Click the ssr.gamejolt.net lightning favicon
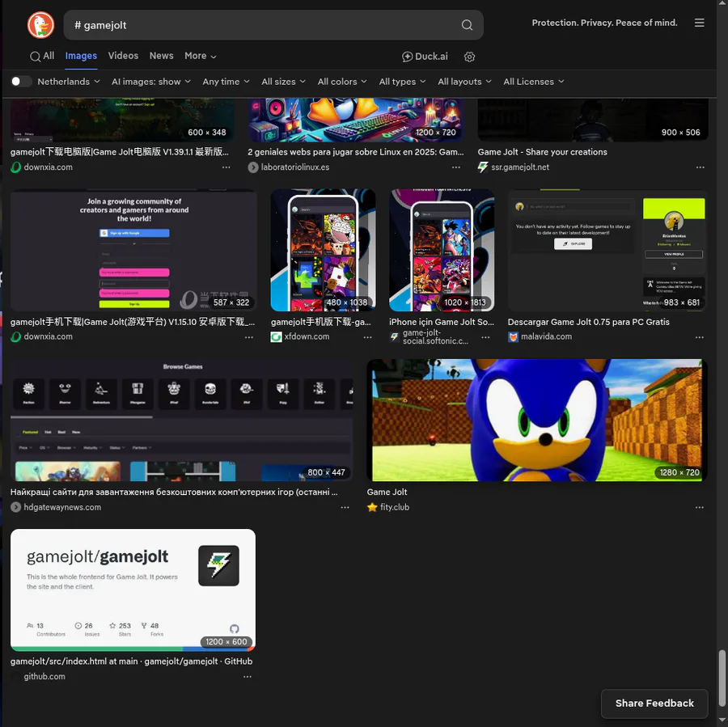Image resolution: width=728 pixels, height=727 pixels. tap(483, 167)
